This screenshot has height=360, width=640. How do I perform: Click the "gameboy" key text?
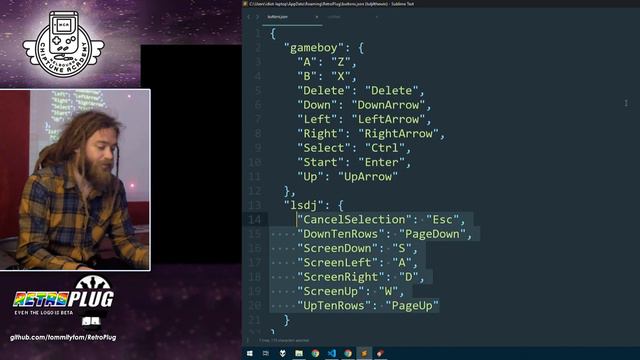(314, 48)
